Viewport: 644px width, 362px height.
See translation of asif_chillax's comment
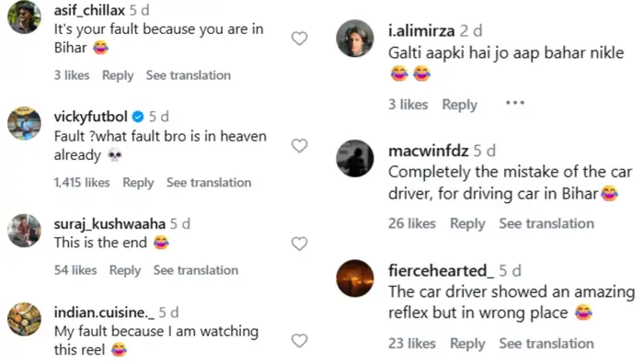189,75
